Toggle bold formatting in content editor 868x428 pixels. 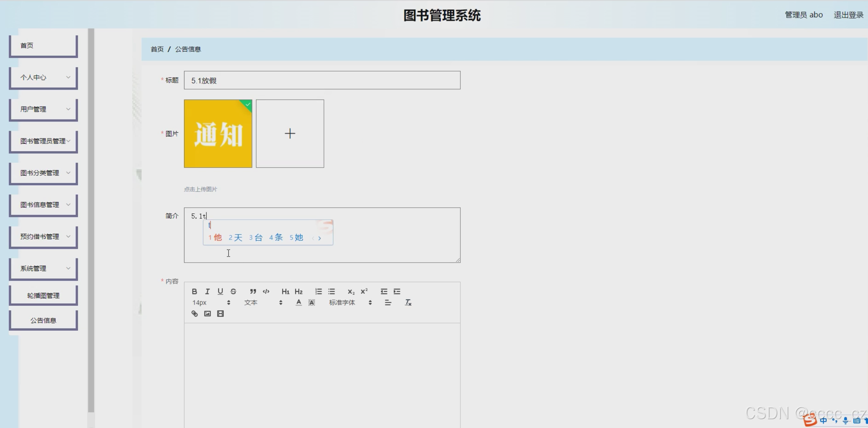194,291
